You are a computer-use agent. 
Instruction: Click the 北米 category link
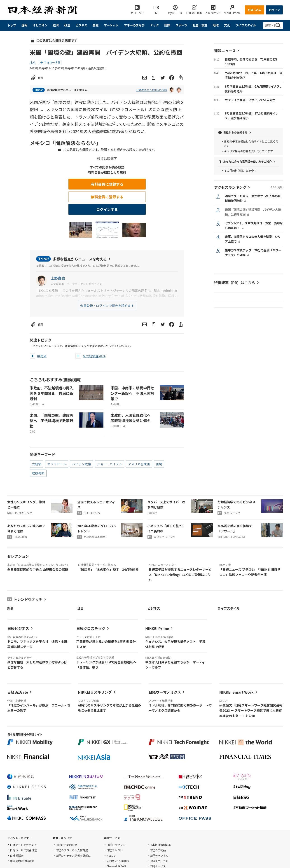click(32, 62)
